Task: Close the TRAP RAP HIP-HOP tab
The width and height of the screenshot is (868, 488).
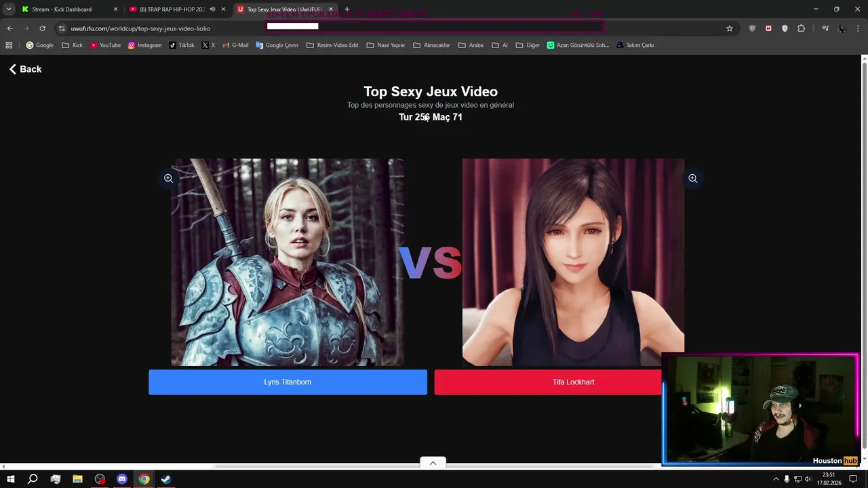Action: [x=223, y=9]
